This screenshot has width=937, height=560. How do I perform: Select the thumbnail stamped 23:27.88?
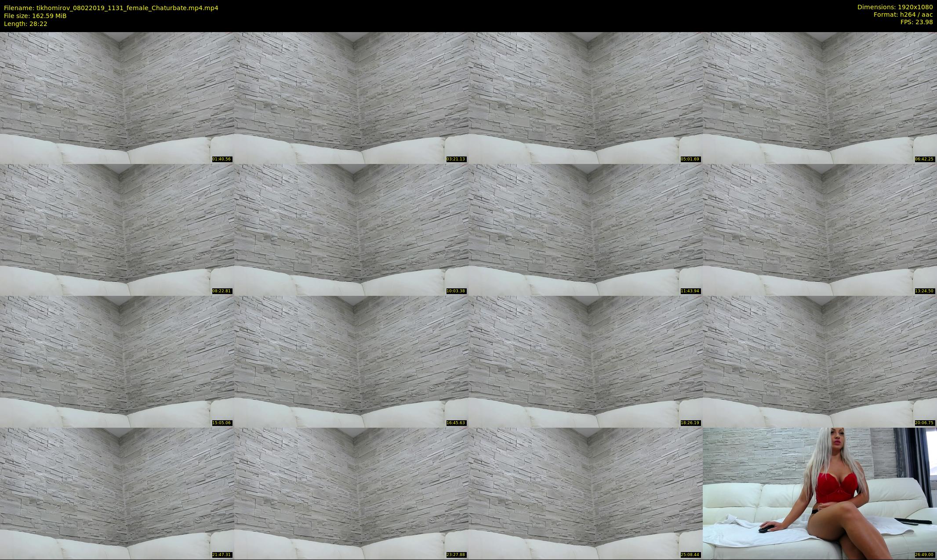click(x=351, y=493)
